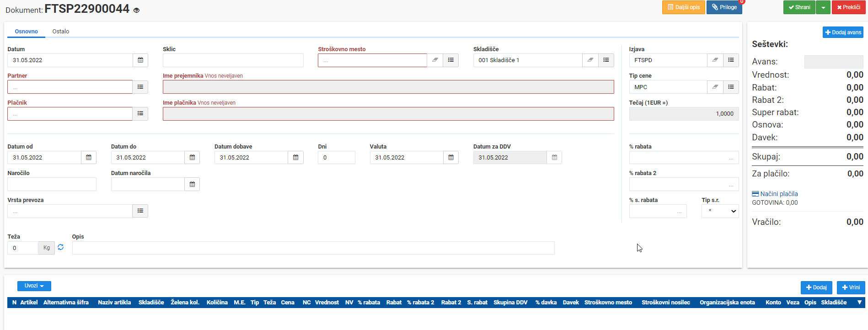Open calendar for Datum dobave

[x=295, y=158]
